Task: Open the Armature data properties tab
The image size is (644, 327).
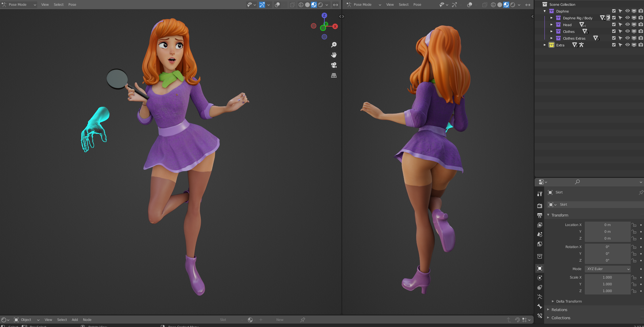Action: (540, 297)
